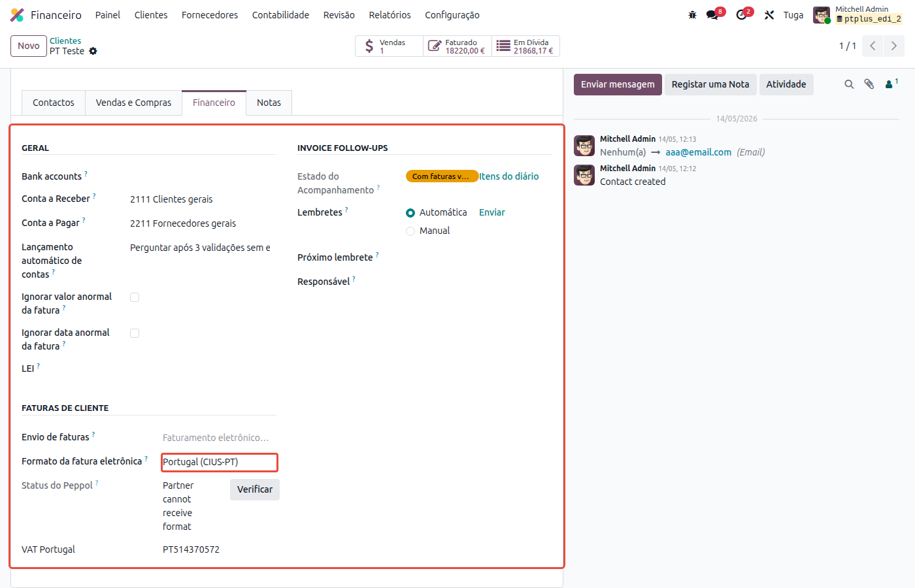Open the debug bug icon menu
This screenshot has width=915, height=588.
pos(692,15)
